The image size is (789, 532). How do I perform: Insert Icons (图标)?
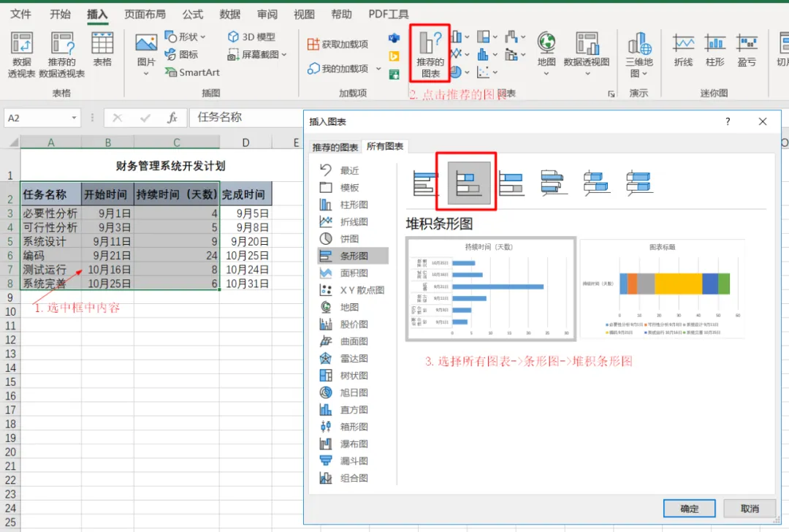181,54
